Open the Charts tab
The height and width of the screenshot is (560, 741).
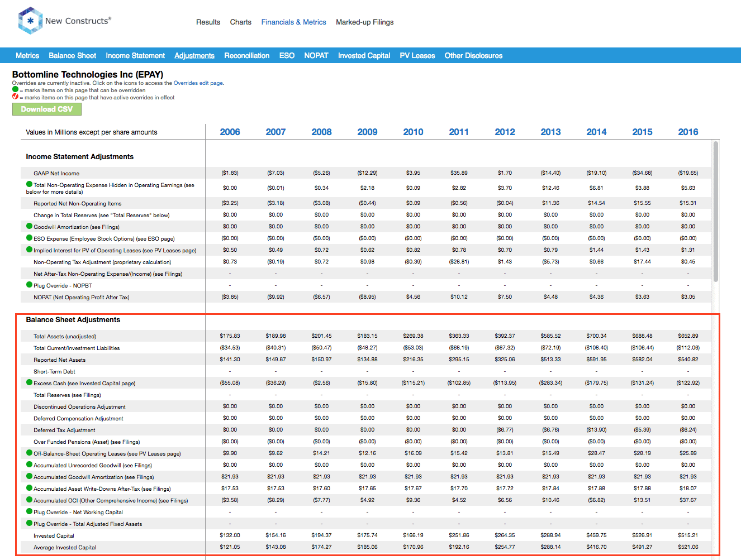click(240, 22)
